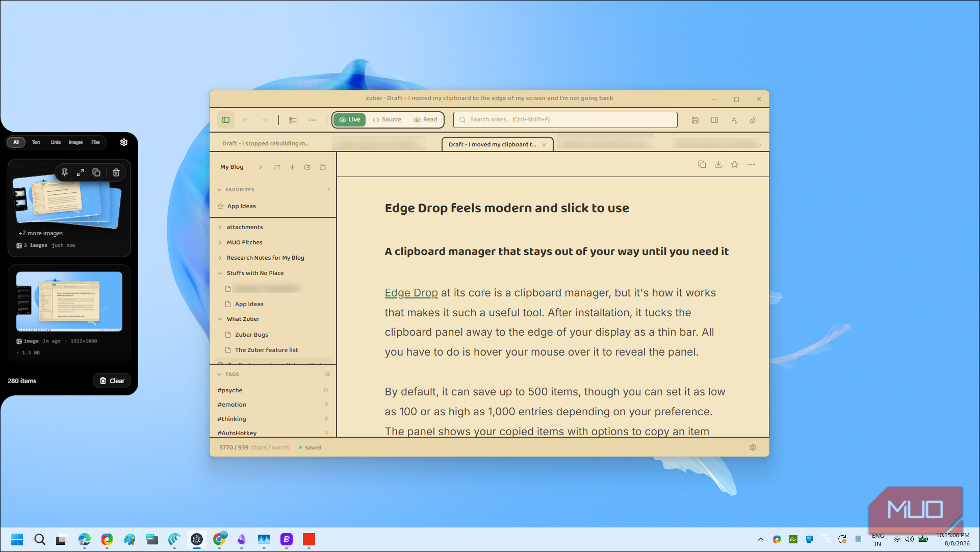Switch editor to Read mode
The height and width of the screenshot is (552, 980).
point(425,120)
